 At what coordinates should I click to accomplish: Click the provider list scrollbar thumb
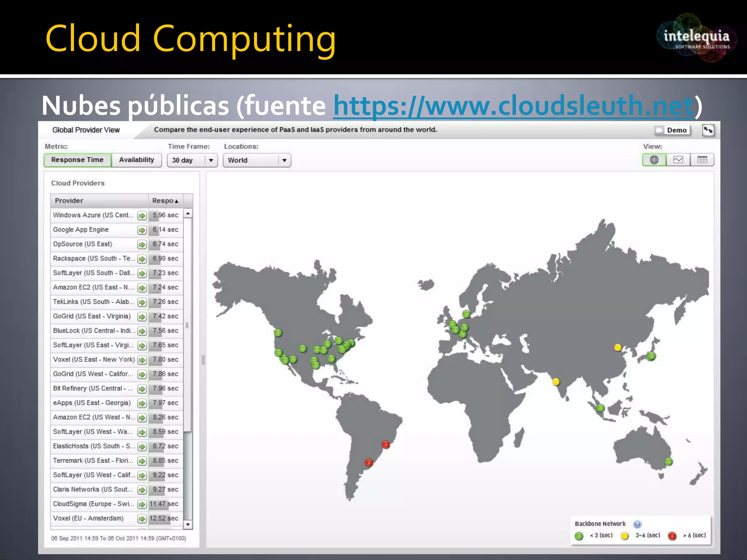(x=187, y=325)
